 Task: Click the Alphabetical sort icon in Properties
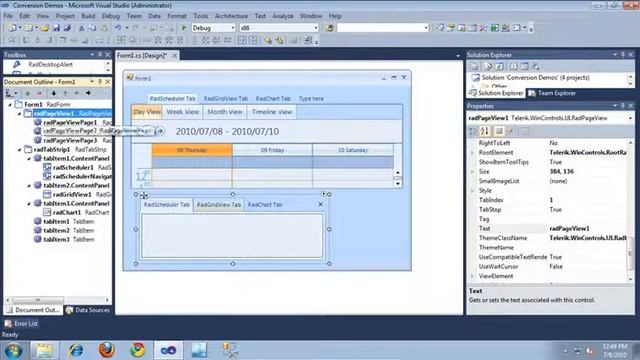pyautogui.click(x=484, y=131)
